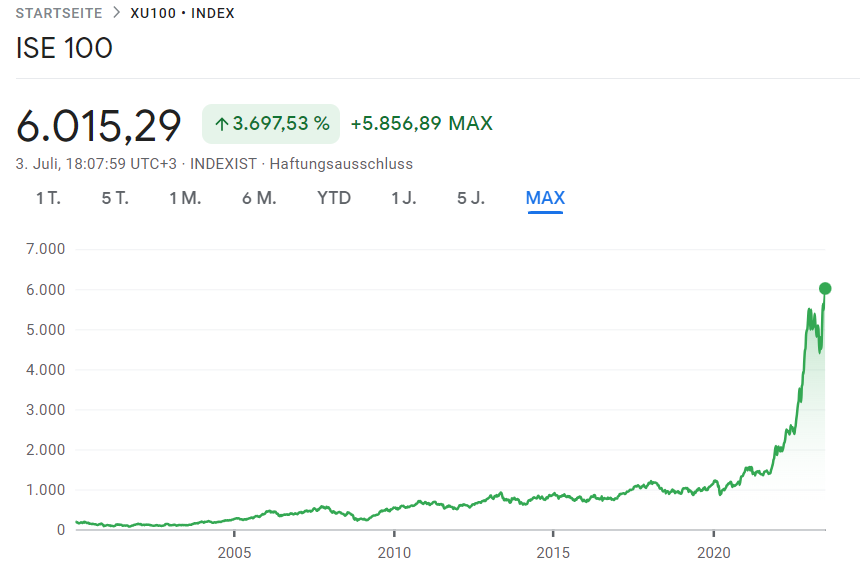Viewport: 860px width, 588px height.
Task: Click the 2020 label on the x-axis
Action: tap(714, 553)
